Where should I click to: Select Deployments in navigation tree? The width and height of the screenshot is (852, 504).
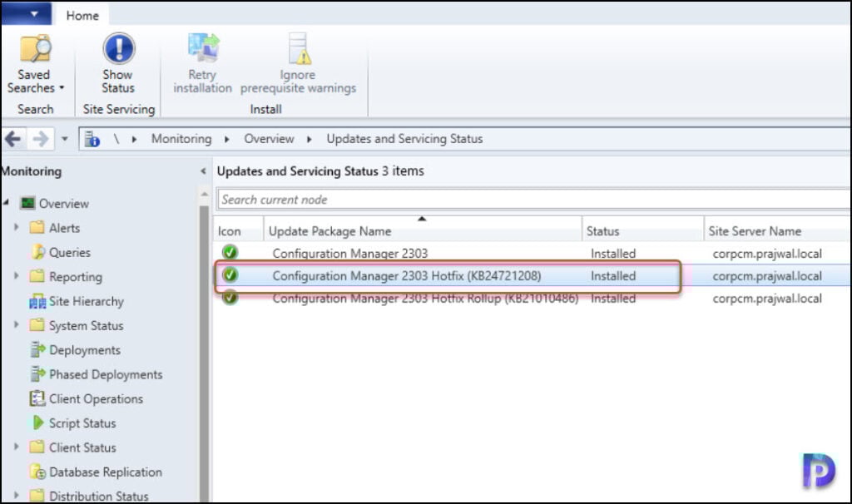(85, 350)
